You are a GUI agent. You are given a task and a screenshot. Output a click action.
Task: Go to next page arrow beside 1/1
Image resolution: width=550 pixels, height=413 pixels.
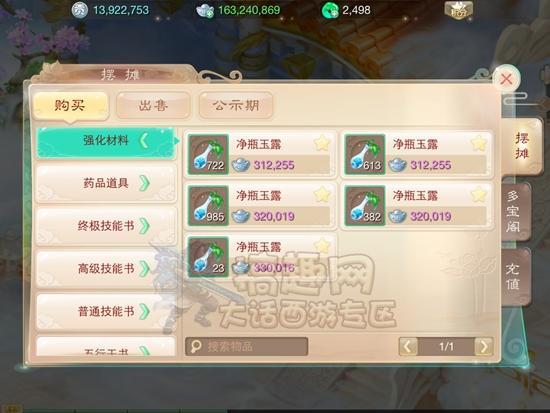[484, 347]
